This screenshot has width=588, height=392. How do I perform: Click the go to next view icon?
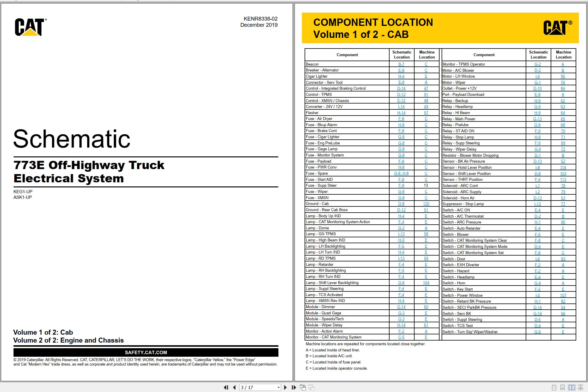[312, 388]
